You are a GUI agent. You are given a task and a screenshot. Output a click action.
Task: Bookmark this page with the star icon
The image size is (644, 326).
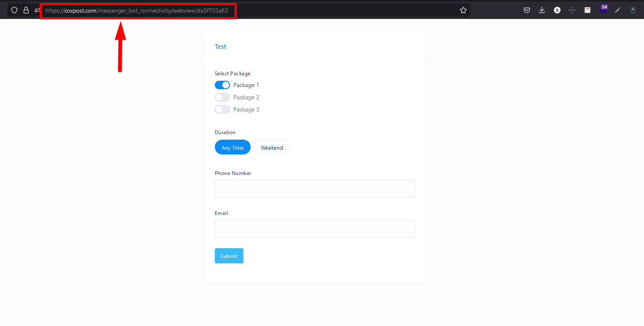pos(463,10)
